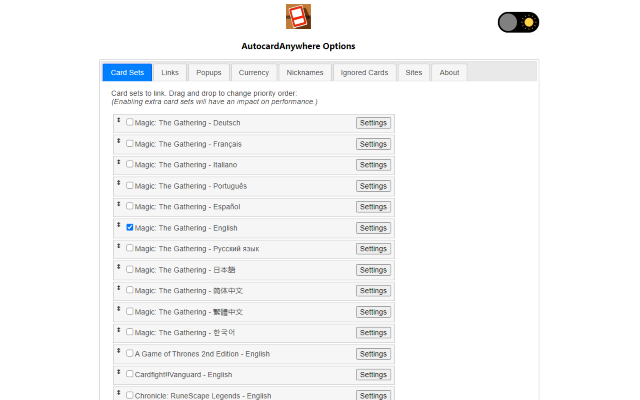Enable Magic: The Gathering - 简体中文 checkbox
The image size is (640, 400).
click(130, 290)
